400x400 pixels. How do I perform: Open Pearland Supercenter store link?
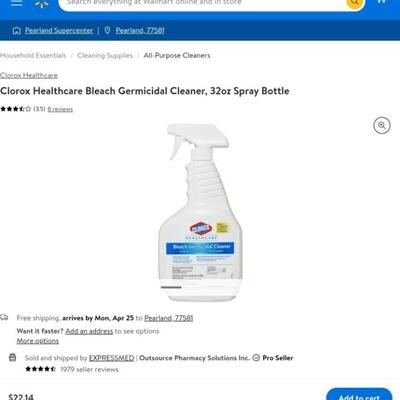click(x=59, y=31)
